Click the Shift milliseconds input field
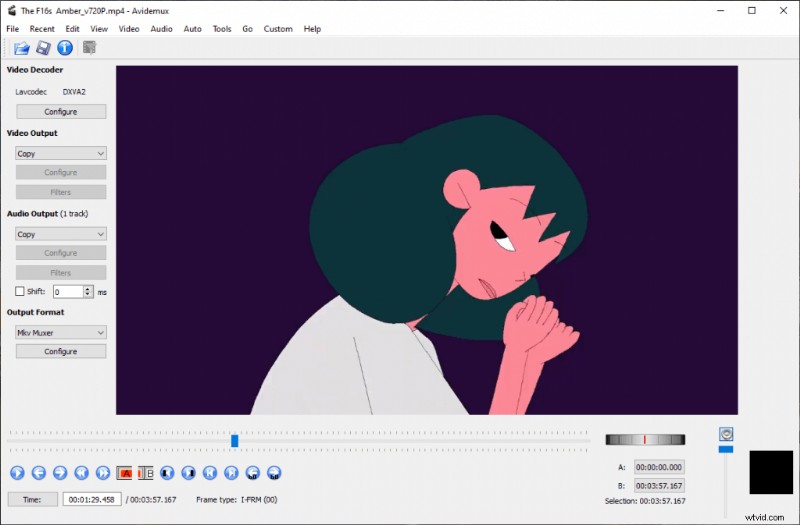This screenshot has width=800, height=525. point(68,292)
